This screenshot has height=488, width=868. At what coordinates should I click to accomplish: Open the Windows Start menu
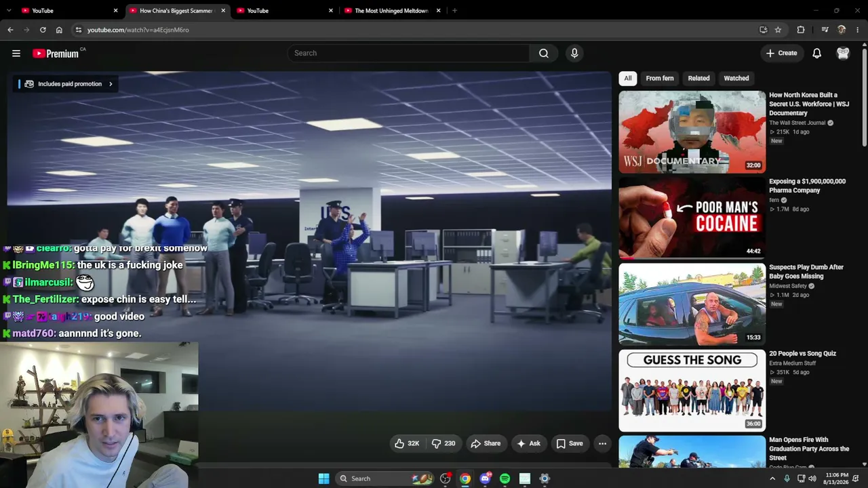coord(324,479)
